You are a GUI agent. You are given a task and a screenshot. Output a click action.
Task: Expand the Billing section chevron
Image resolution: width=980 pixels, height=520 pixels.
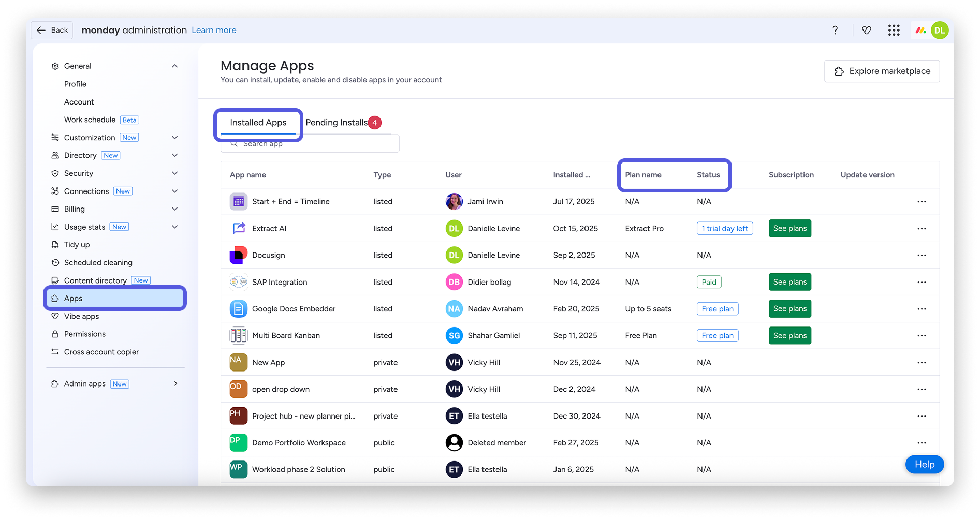(x=175, y=209)
